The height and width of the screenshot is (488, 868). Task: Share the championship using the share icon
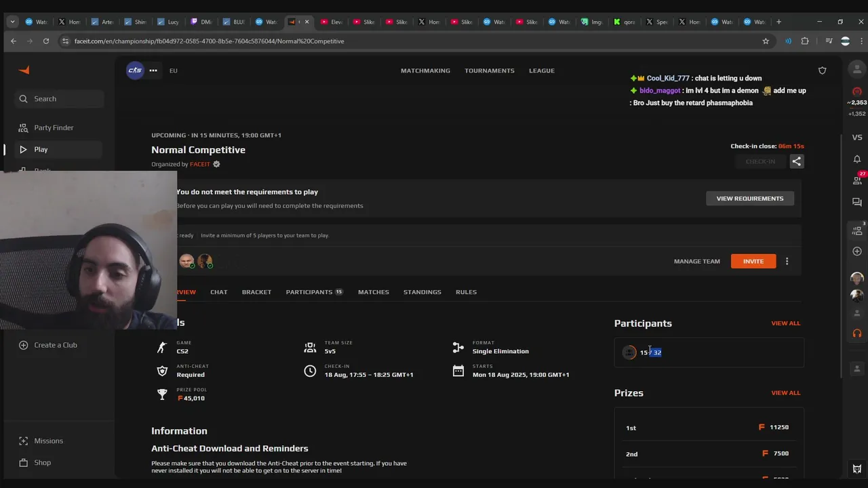[797, 161]
